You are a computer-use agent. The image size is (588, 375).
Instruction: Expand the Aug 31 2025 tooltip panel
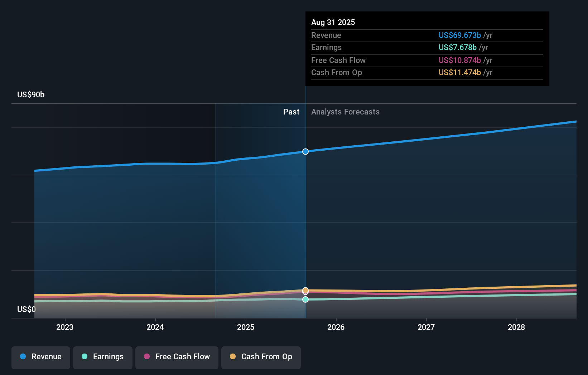[x=427, y=48]
